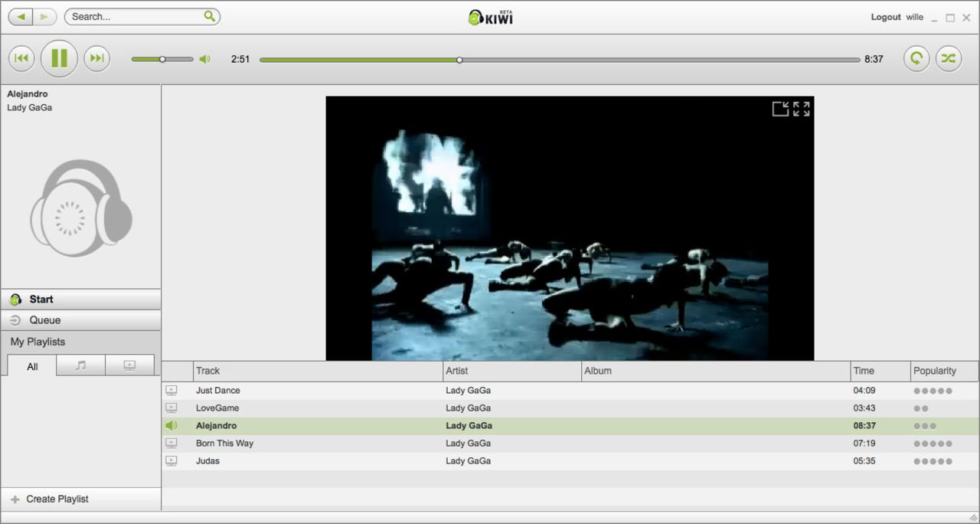Pause the currently playing song
The height and width of the screenshot is (524, 980).
59,59
